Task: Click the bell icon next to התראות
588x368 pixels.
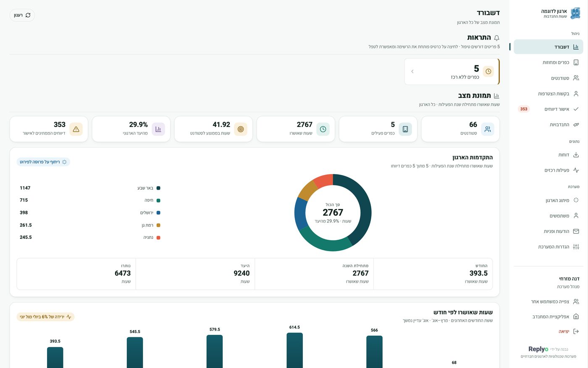Action: tap(496, 38)
